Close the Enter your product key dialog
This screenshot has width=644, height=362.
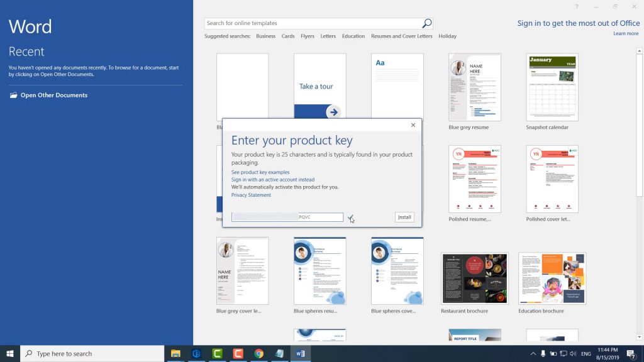pos(413,125)
